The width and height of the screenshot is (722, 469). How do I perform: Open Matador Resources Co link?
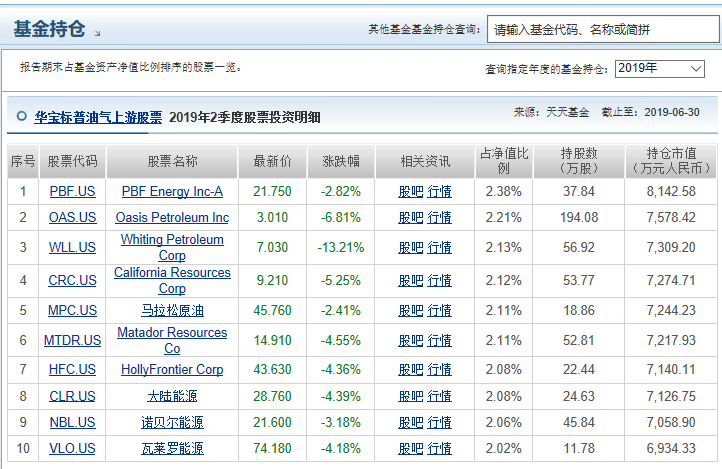click(172, 340)
